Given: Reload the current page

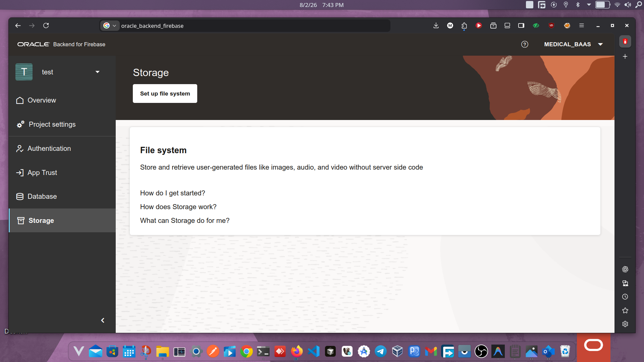Looking at the screenshot, I should [46, 25].
